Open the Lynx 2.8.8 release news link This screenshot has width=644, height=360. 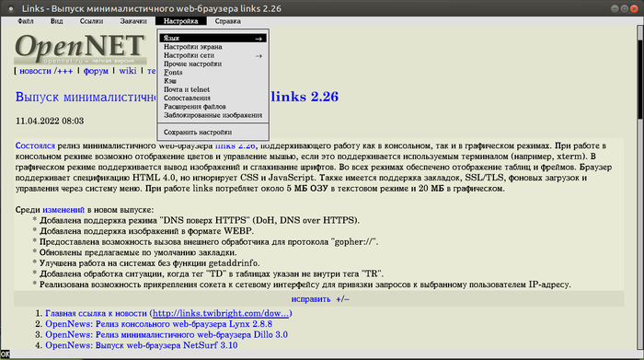coord(159,324)
